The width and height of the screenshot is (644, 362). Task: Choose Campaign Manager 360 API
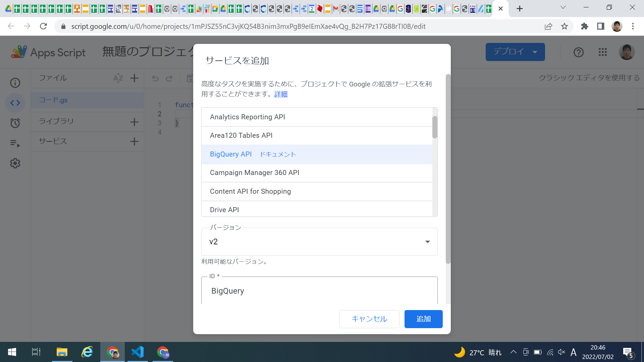(x=317, y=173)
